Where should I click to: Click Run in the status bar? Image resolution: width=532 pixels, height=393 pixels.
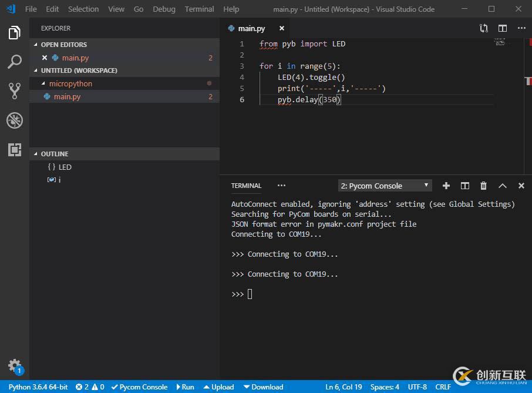(x=185, y=387)
